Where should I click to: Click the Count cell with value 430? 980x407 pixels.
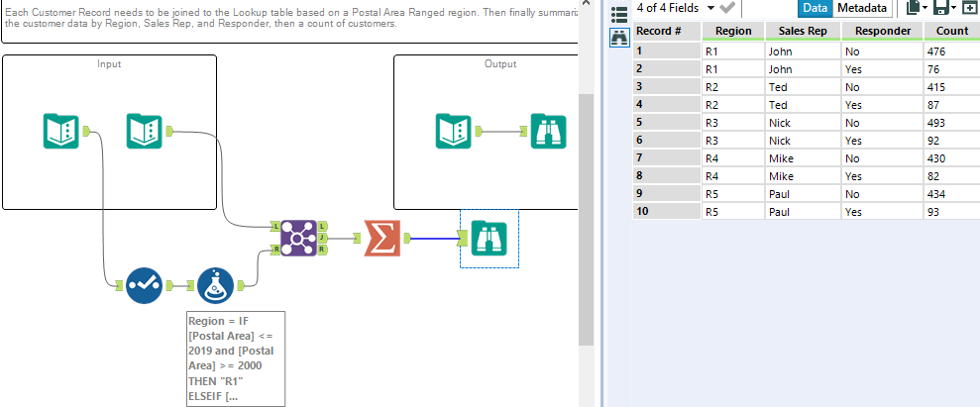[x=952, y=157]
